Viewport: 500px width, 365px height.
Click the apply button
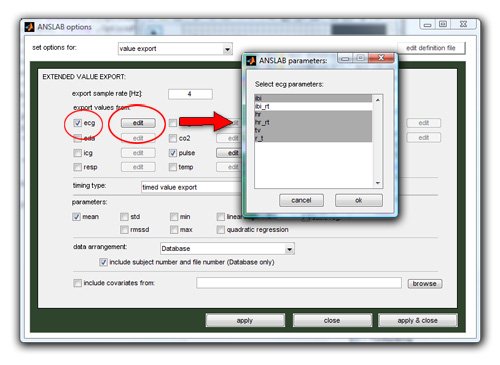(x=245, y=320)
